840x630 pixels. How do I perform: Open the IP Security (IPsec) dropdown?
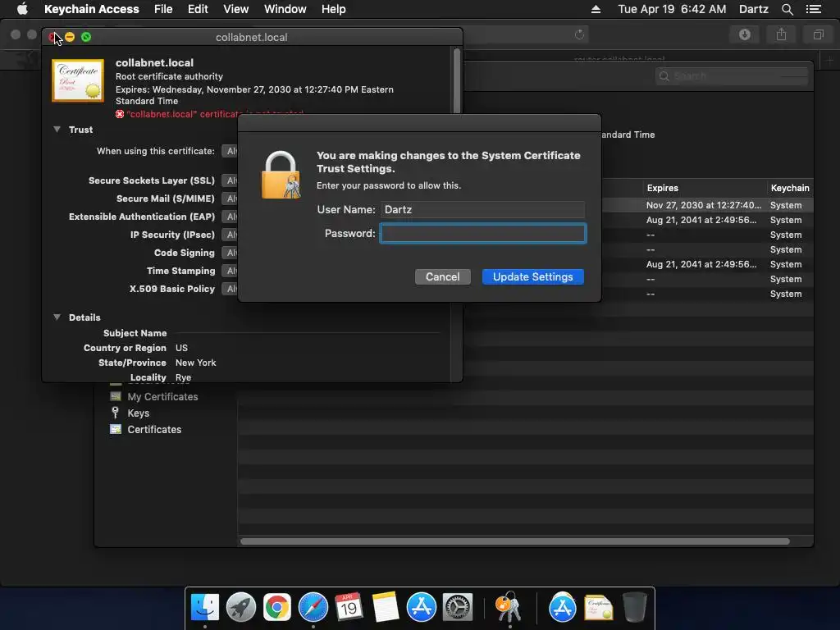click(x=230, y=235)
